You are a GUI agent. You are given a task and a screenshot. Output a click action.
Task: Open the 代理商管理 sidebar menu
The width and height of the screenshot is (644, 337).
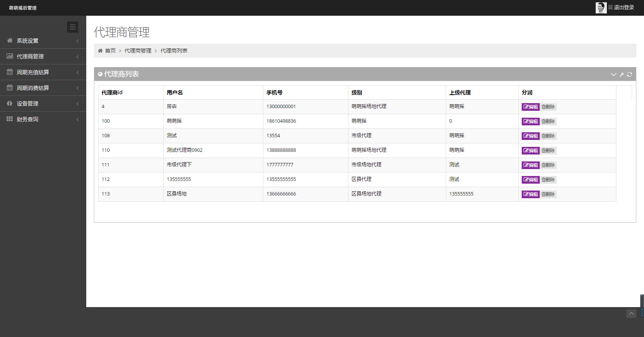[x=43, y=56]
